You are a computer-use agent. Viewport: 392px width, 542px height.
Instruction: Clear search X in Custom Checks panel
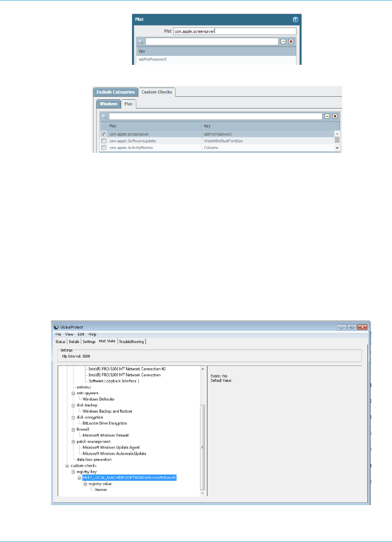pyautogui.click(x=335, y=116)
